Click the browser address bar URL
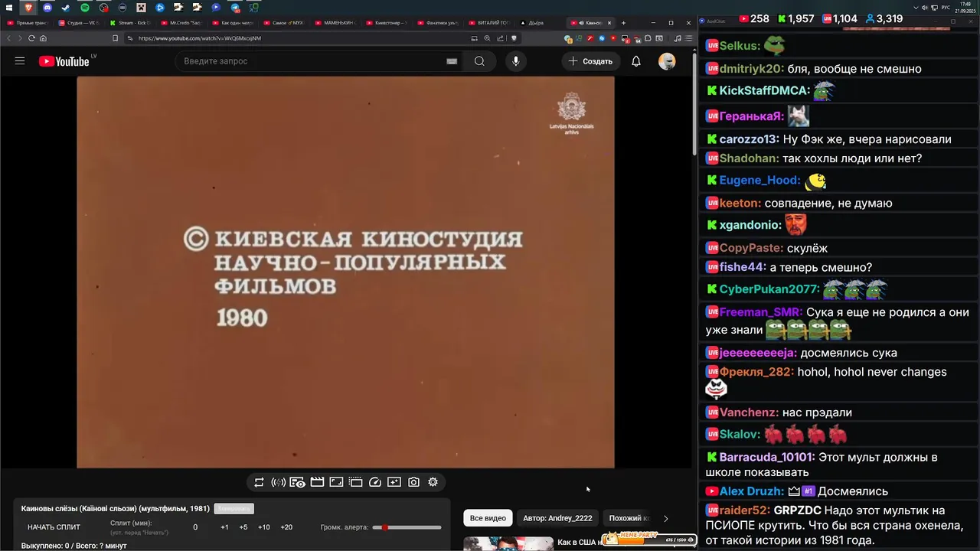 pos(199,38)
